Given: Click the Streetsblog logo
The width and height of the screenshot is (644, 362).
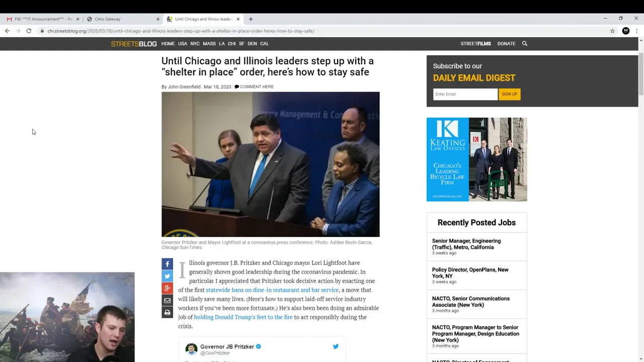Looking at the screenshot, I should pyautogui.click(x=134, y=44).
